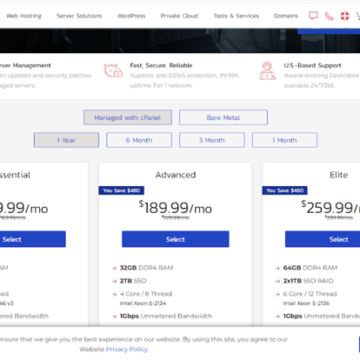
Task: Open the Private Cloud menu
Action: coord(179,16)
